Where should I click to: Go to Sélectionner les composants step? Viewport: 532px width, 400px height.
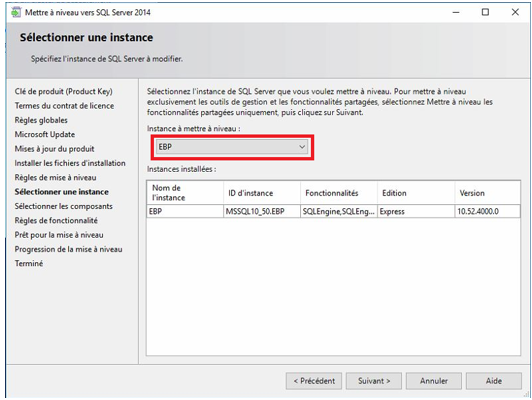(x=63, y=206)
